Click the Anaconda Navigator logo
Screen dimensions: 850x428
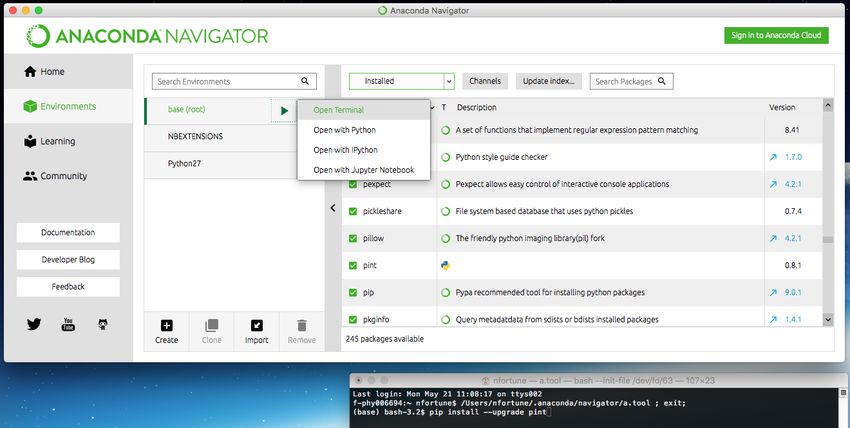(x=147, y=36)
